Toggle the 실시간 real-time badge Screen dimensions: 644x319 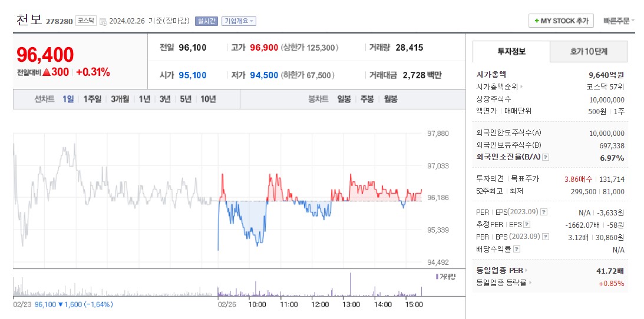tap(206, 21)
